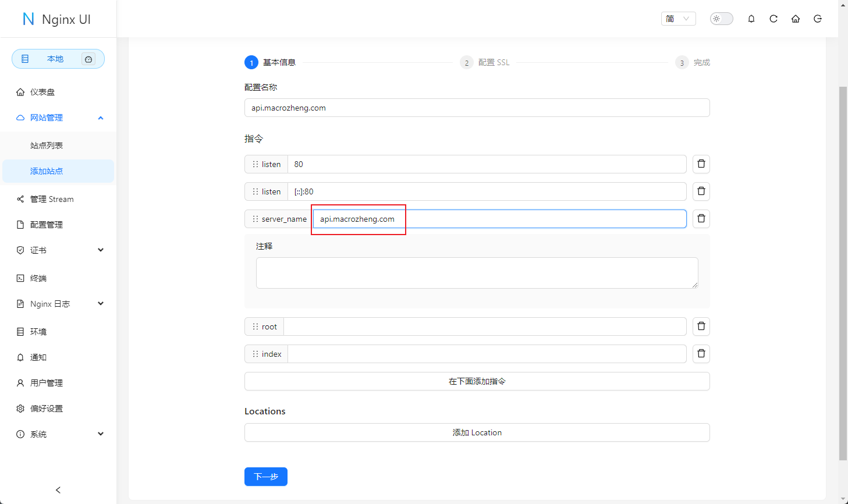Image resolution: width=848 pixels, height=504 pixels.
Task: Collapse the sidebar with left arrow
Action: click(58, 490)
